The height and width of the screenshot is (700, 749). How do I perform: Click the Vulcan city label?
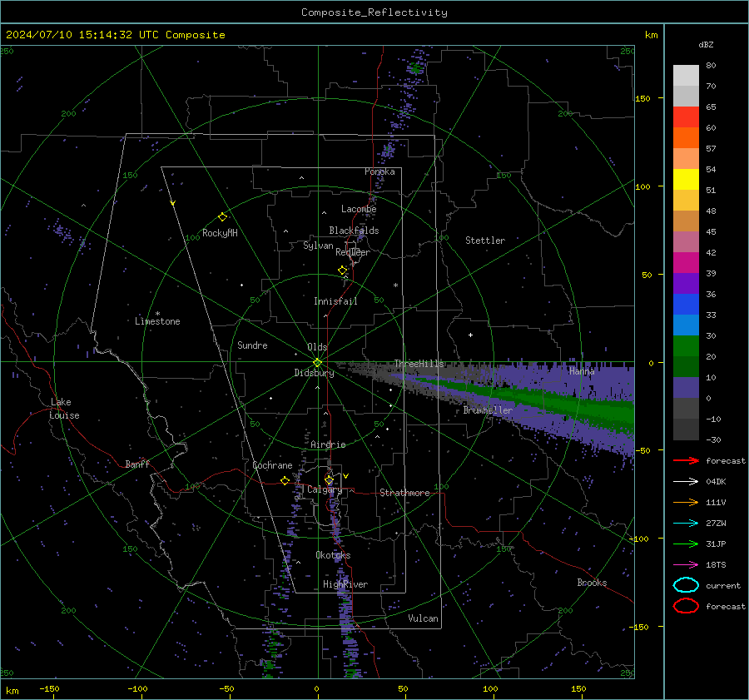[x=423, y=618]
